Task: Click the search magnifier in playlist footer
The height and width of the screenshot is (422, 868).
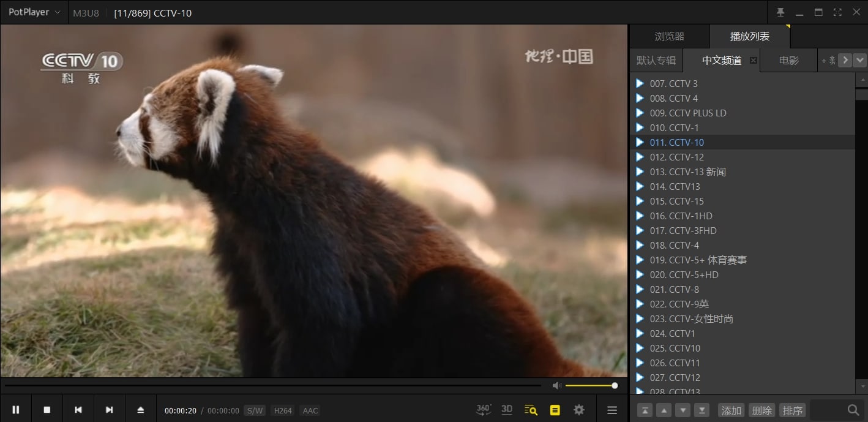Action: [x=853, y=410]
